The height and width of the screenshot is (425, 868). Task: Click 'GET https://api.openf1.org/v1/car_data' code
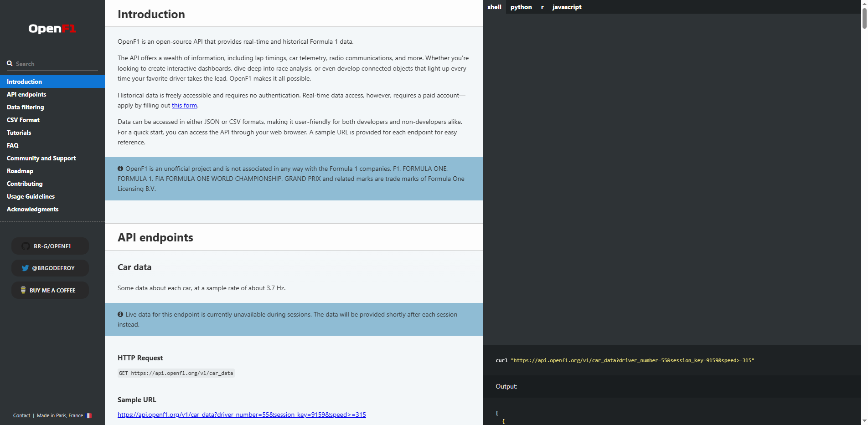tap(176, 373)
